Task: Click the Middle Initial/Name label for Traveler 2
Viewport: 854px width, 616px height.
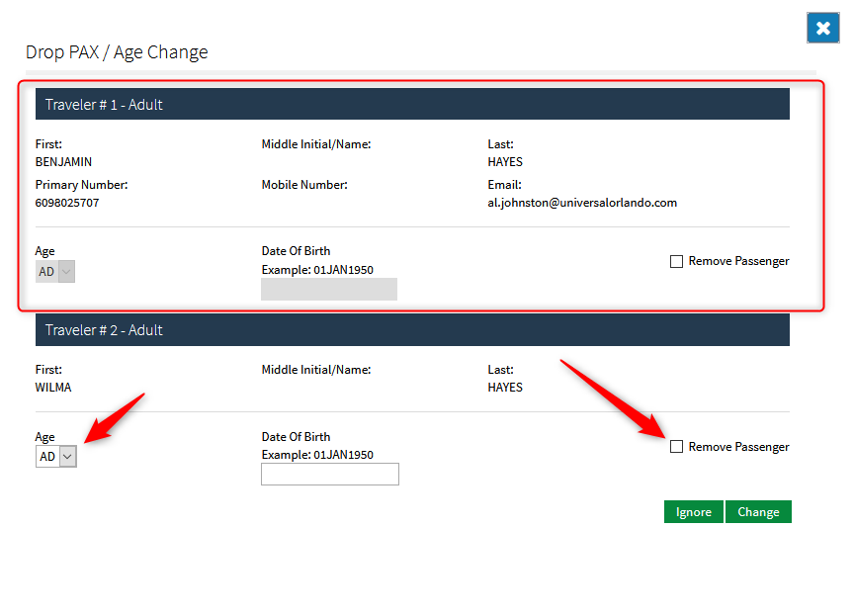Action: tap(316, 370)
